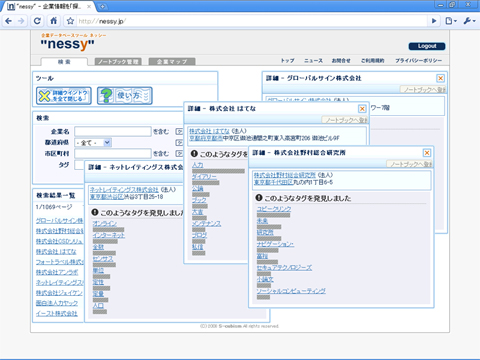
Task: Click the メンテナンス tag
Action: 206,223
